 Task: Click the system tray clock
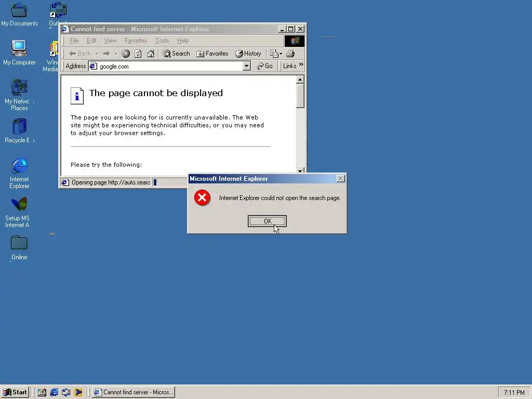pos(514,393)
